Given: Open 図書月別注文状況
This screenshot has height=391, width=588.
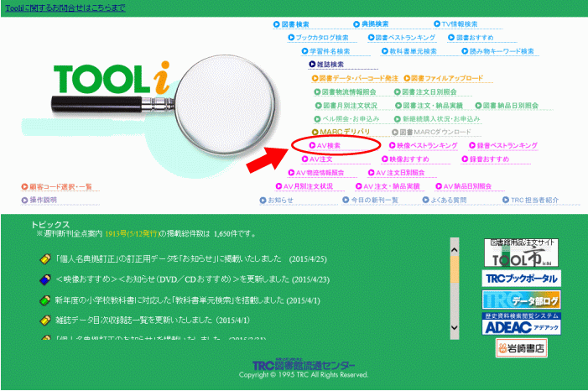Looking at the screenshot, I should (351, 106).
